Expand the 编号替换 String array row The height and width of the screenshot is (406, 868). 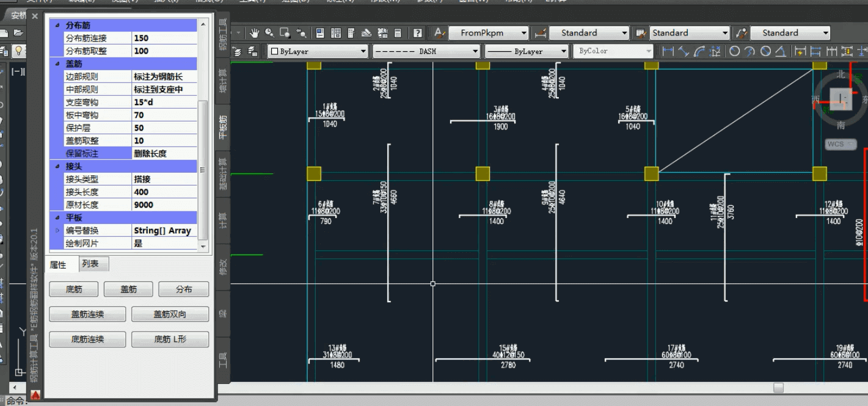58,231
